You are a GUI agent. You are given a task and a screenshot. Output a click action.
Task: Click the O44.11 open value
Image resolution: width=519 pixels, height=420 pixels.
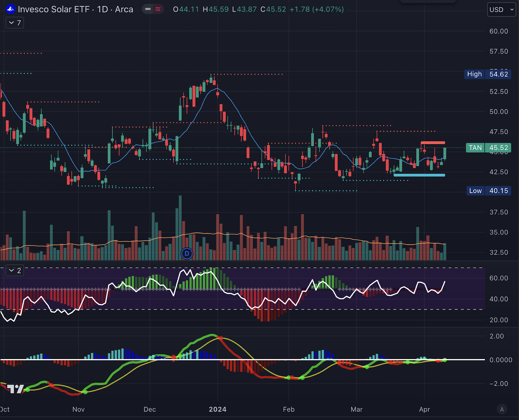tap(186, 9)
